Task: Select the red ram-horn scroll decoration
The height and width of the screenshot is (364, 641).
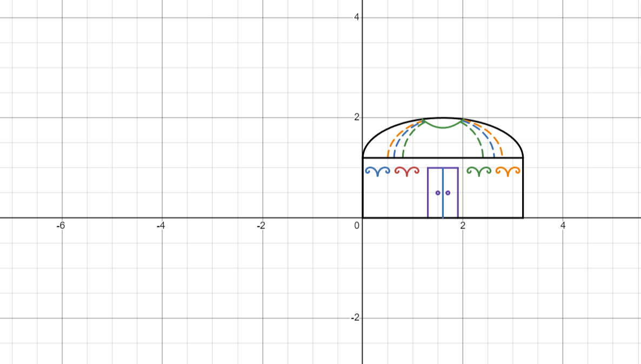Action: (406, 171)
